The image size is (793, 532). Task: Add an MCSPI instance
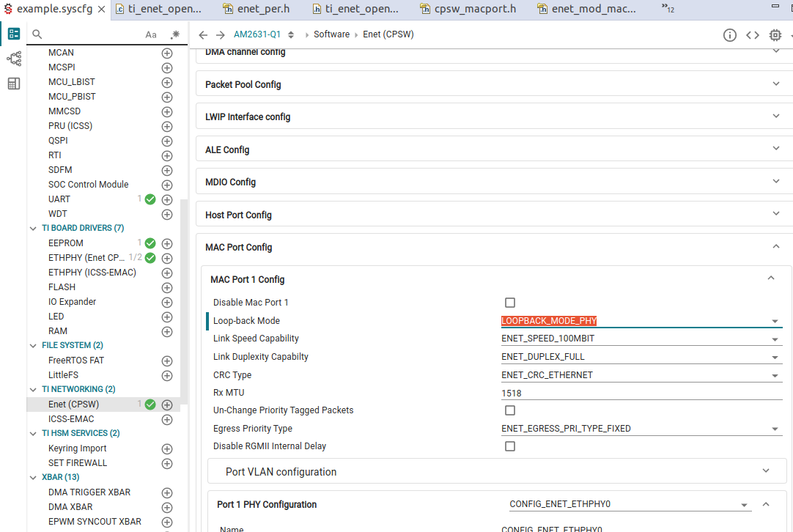[167, 67]
